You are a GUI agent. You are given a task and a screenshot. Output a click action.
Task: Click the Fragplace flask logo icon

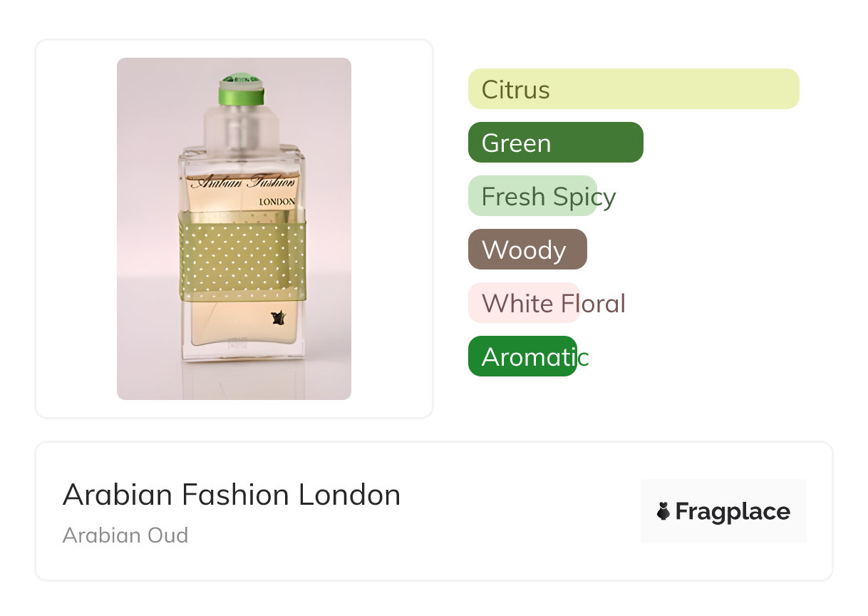(663, 511)
